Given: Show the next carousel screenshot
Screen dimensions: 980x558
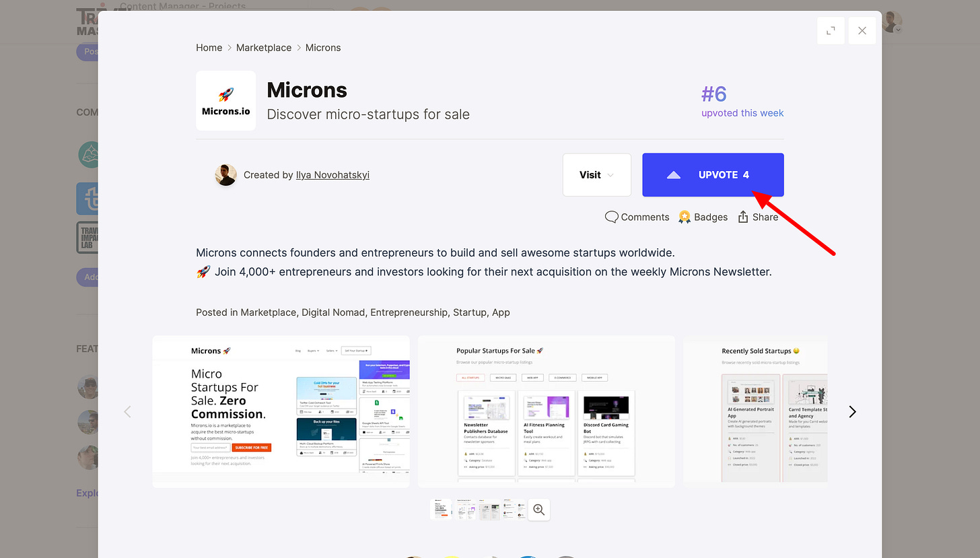Looking at the screenshot, I should coord(852,412).
